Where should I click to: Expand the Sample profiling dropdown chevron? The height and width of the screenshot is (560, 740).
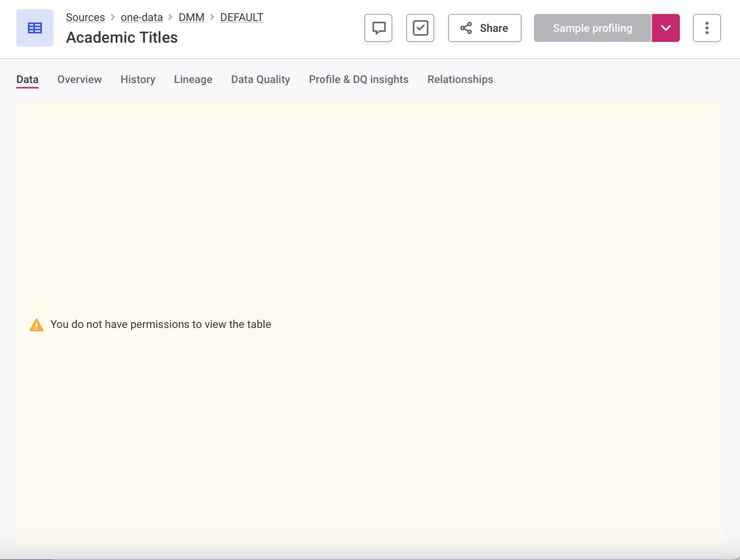point(666,28)
